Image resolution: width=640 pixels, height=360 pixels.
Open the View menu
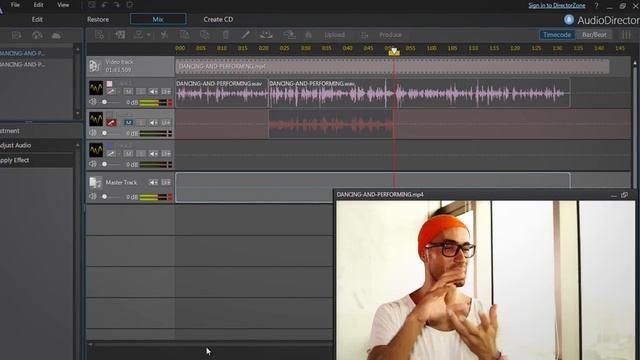[x=63, y=5]
